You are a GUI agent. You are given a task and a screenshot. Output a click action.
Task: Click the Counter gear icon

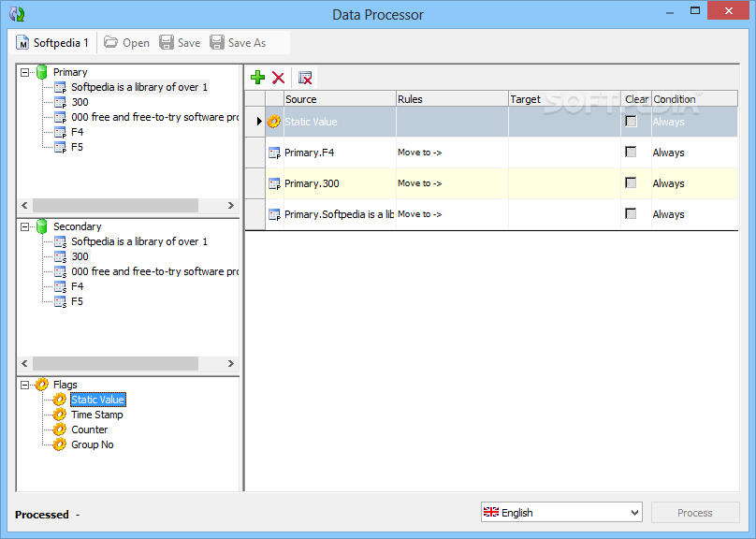(x=59, y=430)
